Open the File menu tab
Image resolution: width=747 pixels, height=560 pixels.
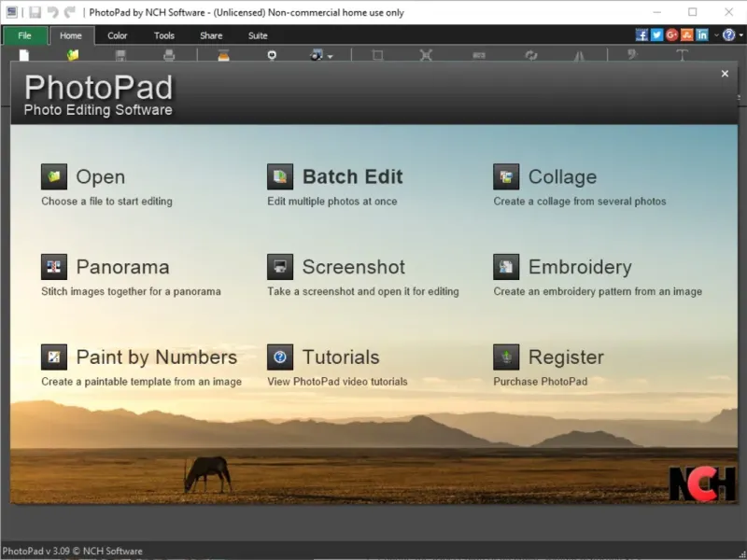[24, 35]
